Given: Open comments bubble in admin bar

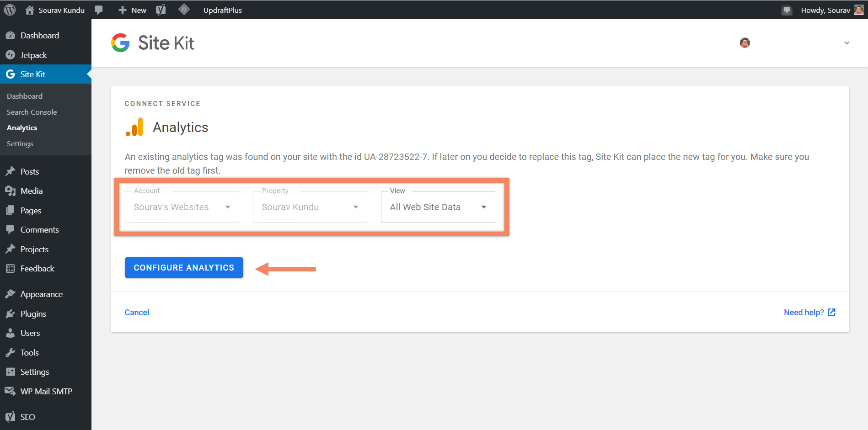Looking at the screenshot, I should click(99, 10).
